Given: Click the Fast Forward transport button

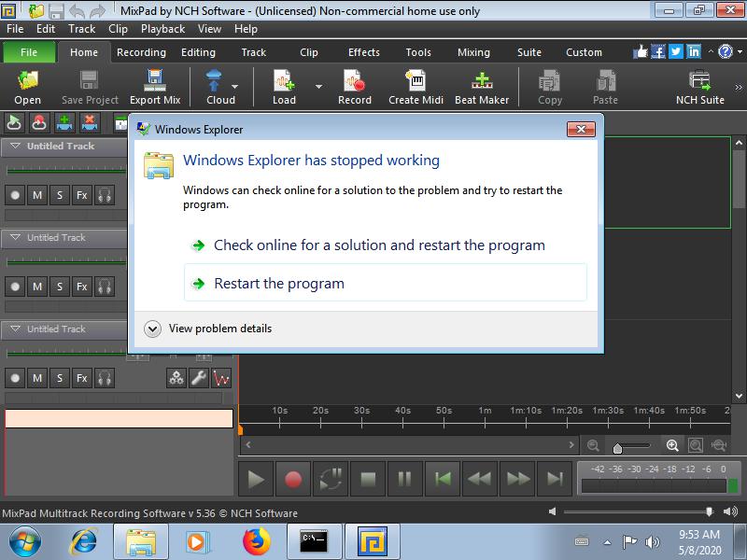Looking at the screenshot, I should [517, 479].
